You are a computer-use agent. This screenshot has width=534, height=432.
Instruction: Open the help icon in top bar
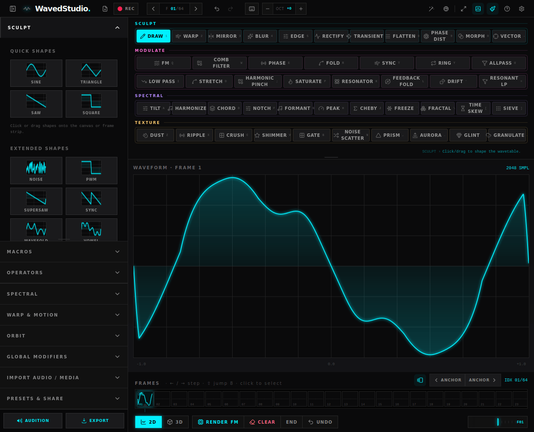(x=507, y=9)
